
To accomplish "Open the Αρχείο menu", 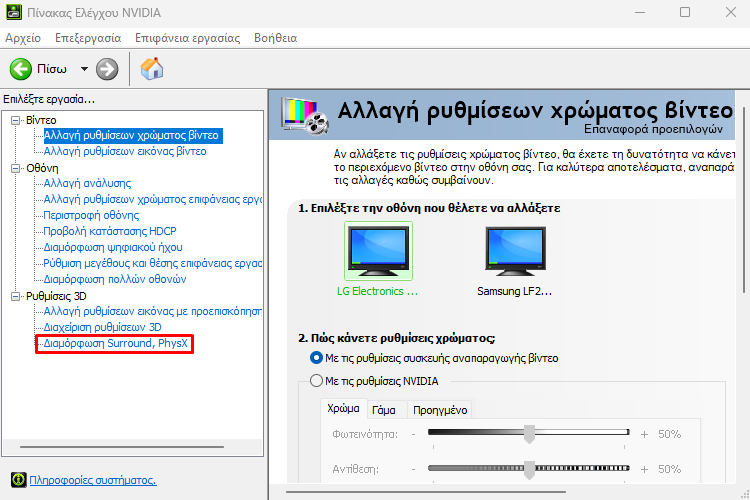I will pos(23,38).
